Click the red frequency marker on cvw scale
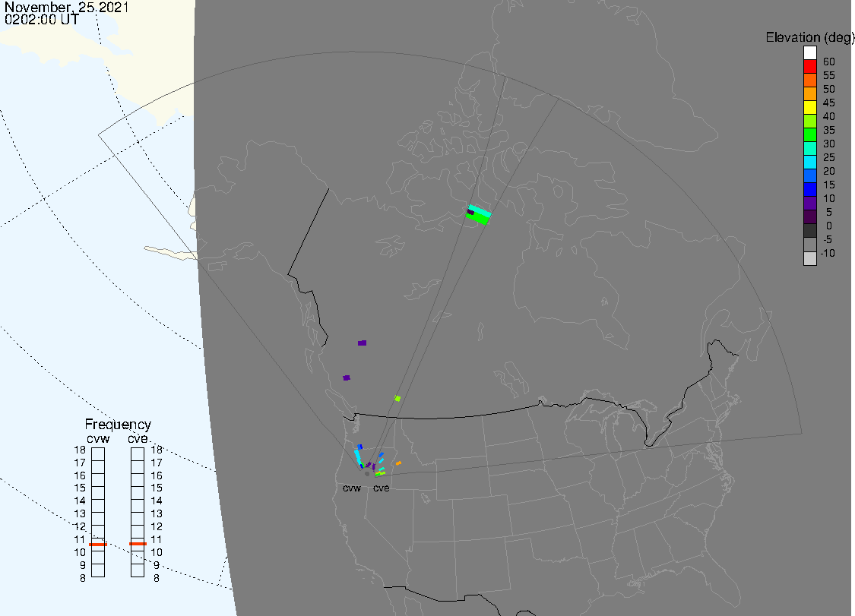This screenshot has height=616, width=855. (x=98, y=544)
